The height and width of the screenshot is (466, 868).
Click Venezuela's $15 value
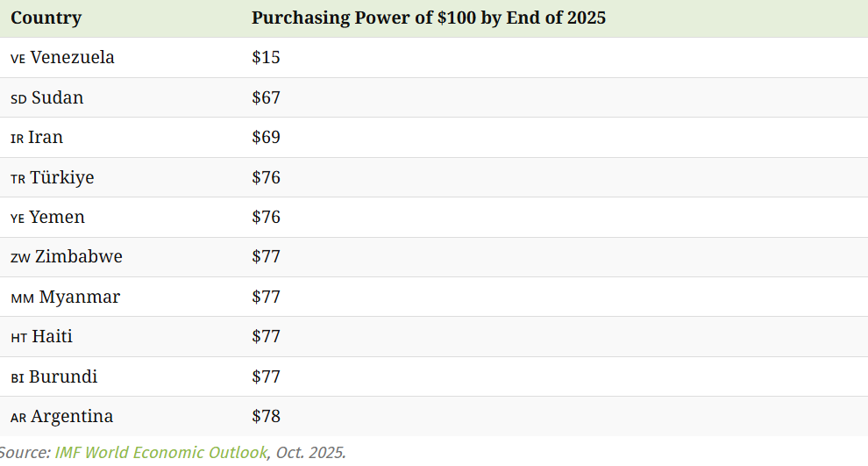click(266, 58)
